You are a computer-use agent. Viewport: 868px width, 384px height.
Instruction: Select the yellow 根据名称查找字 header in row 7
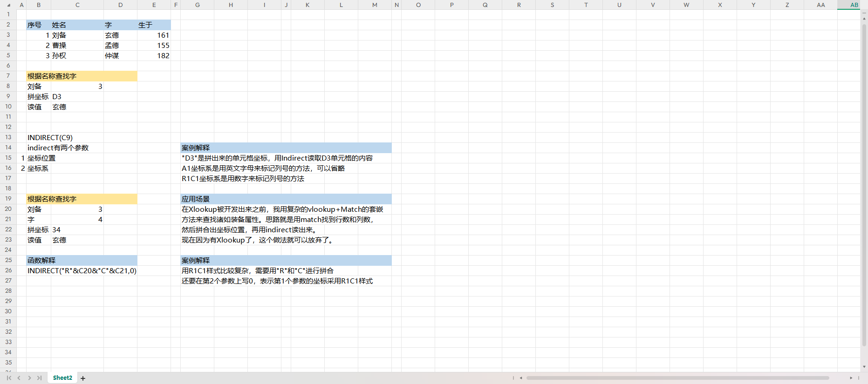[x=82, y=76]
